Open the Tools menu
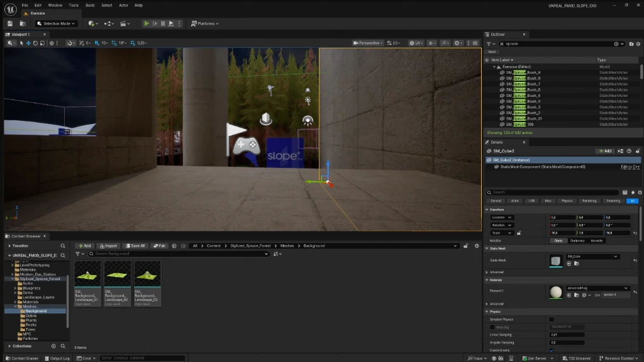 tap(74, 5)
